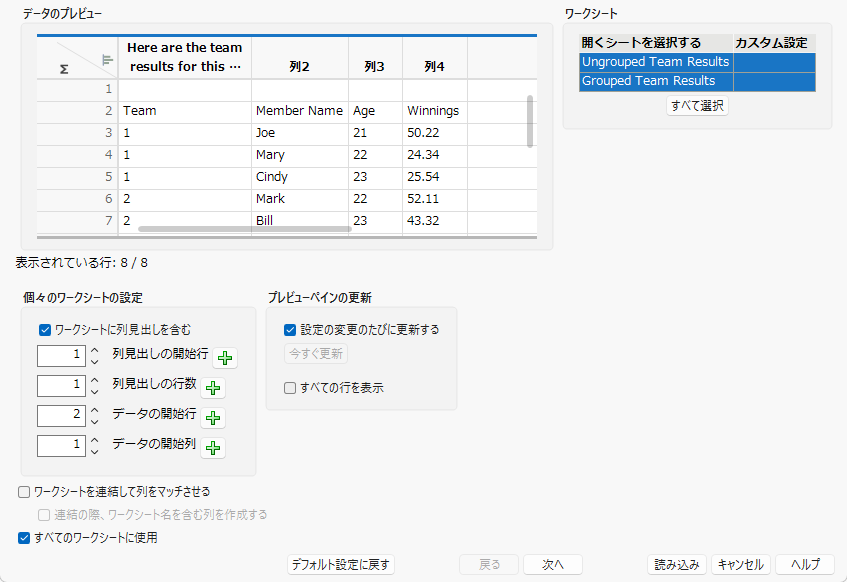Increase データの開始列 with up arrow
Viewport: 847px width, 582px height.
[x=95, y=440]
